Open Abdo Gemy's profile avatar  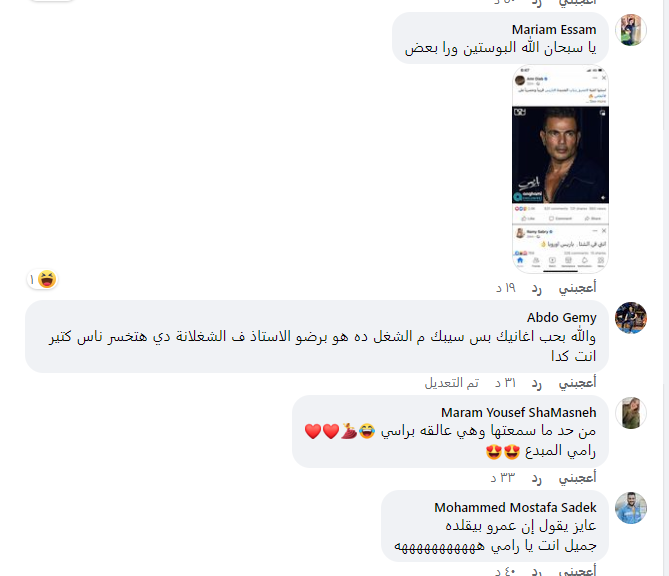coord(631,318)
